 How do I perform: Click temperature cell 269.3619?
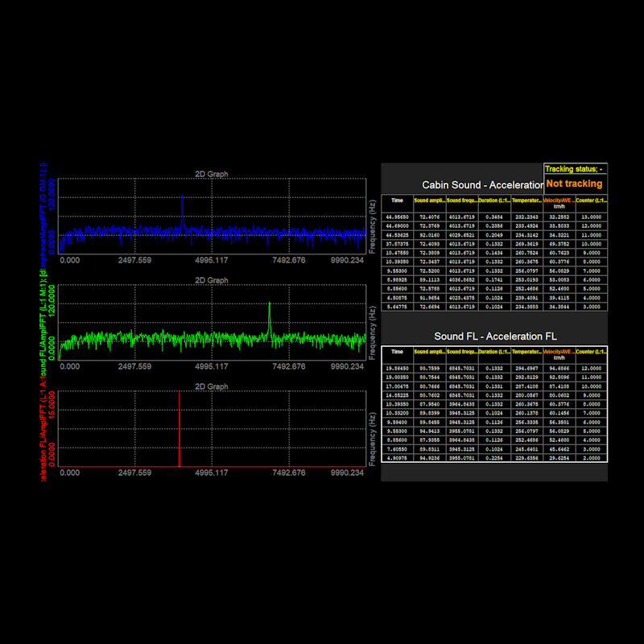tap(526, 244)
